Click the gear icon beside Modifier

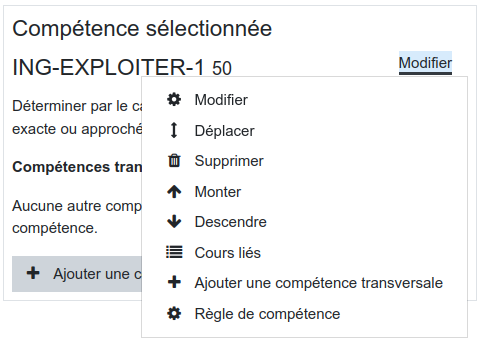click(x=174, y=99)
